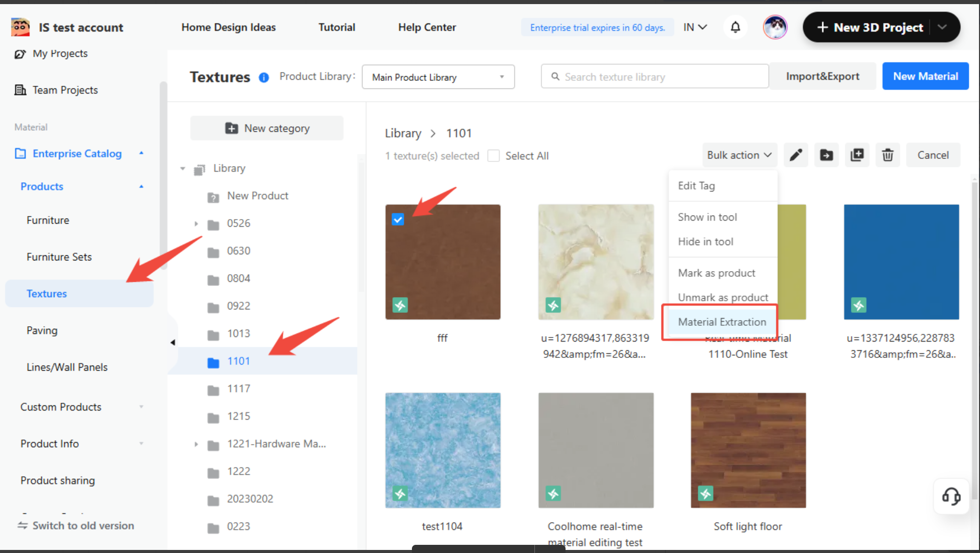Collapse the left sidebar panel arrow

click(x=173, y=342)
